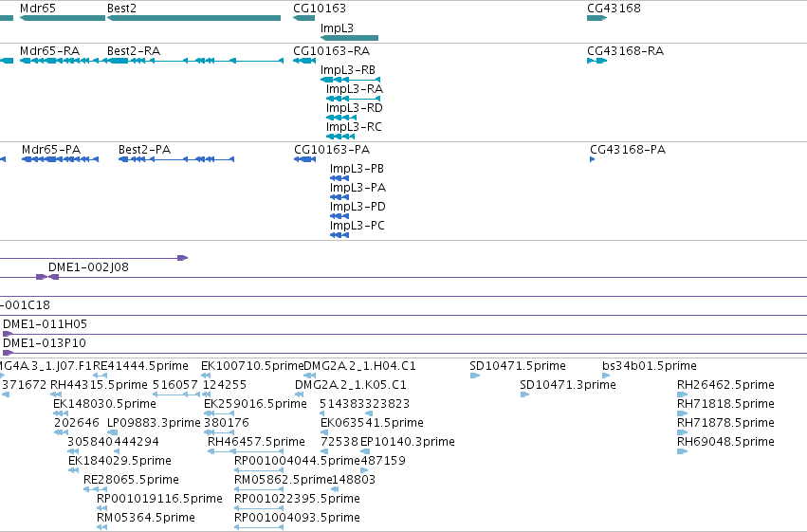Click the RP001019116.5prime EST
This screenshot has height=532, width=807.
[101, 509]
